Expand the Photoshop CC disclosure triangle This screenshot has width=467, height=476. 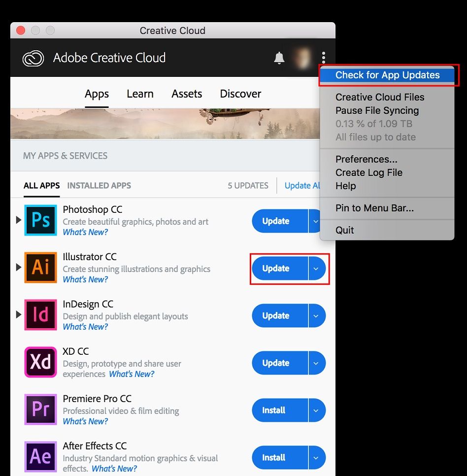point(19,220)
